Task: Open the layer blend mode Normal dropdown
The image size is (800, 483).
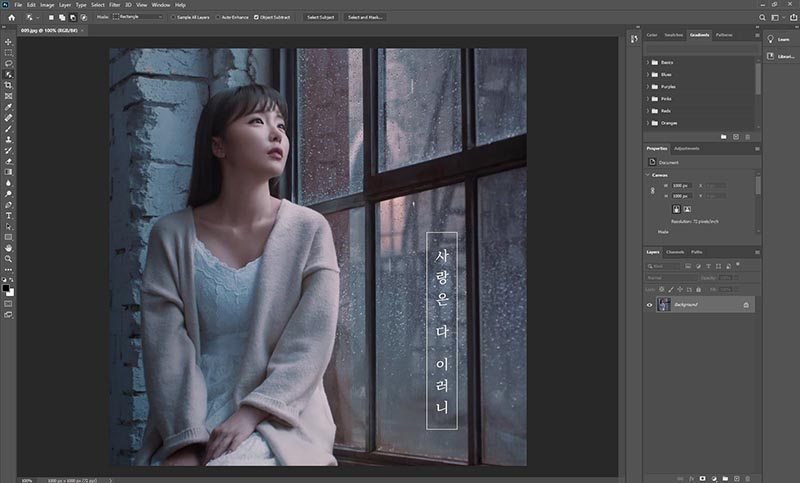Action: coord(671,278)
